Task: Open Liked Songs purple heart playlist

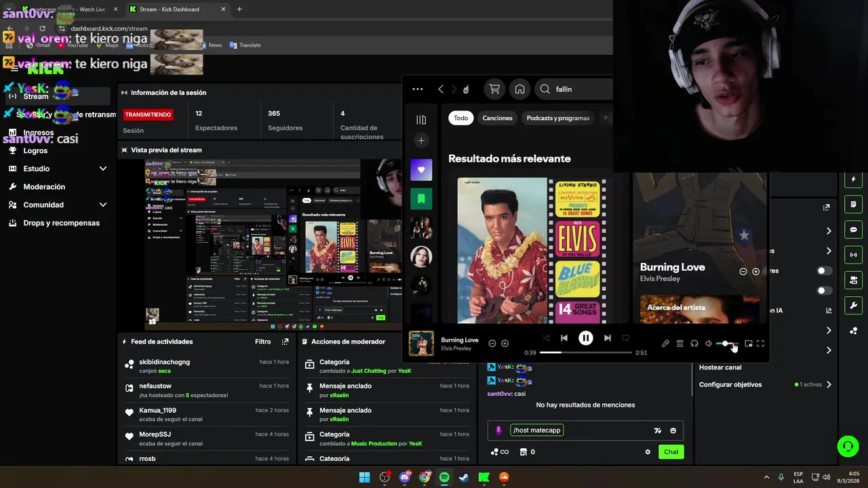Action: 421,169
